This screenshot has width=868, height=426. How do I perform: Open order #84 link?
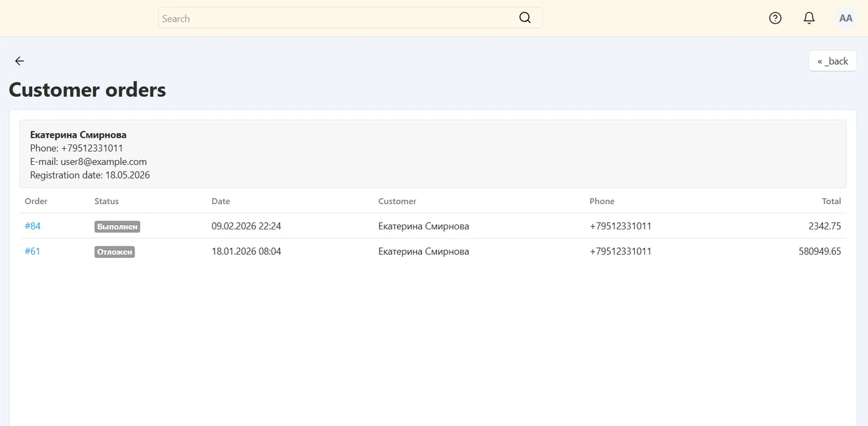click(33, 226)
